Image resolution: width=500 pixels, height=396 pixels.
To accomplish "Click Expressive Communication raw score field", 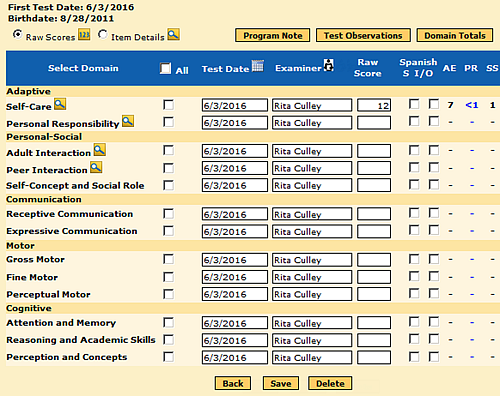I will coord(374,231).
